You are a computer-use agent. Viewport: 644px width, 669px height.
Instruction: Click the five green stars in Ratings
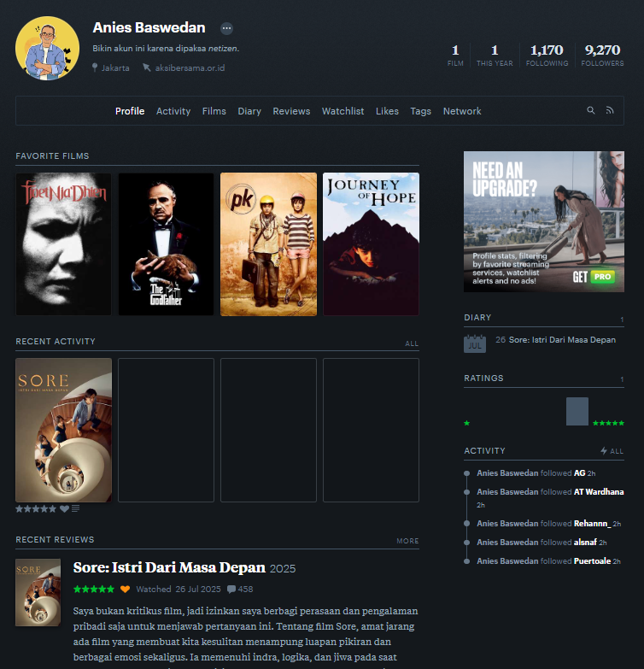(x=609, y=423)
